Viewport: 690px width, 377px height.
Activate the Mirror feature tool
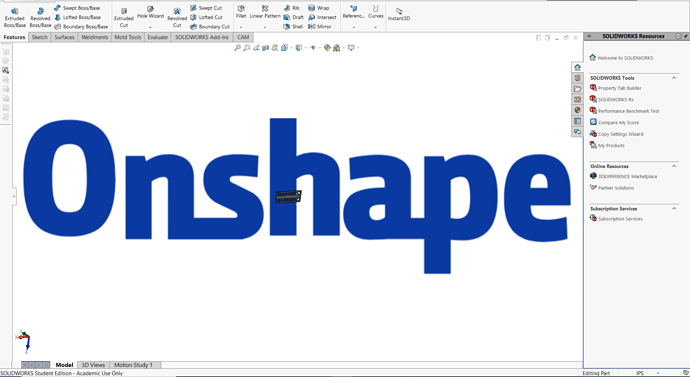(x=319, y=27)
